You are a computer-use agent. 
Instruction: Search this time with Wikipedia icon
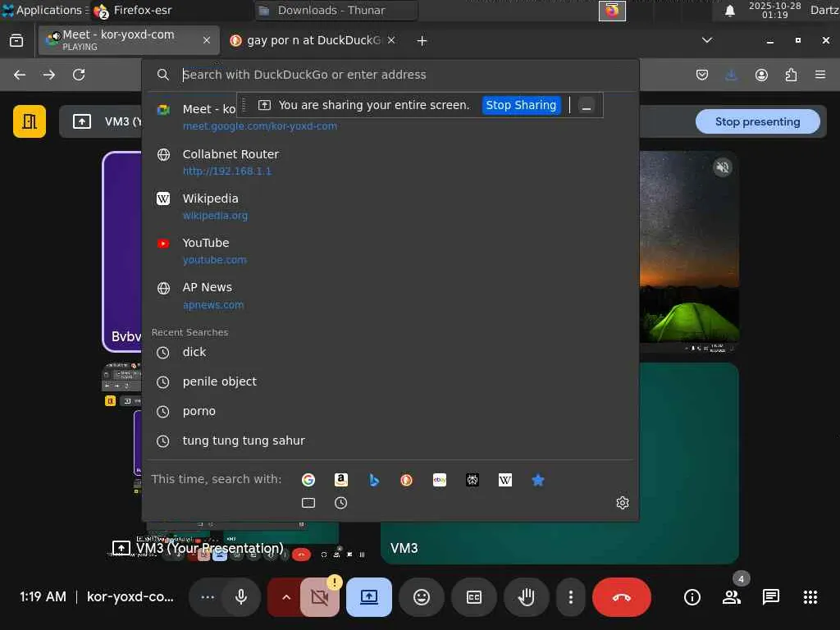click(505, 480)
